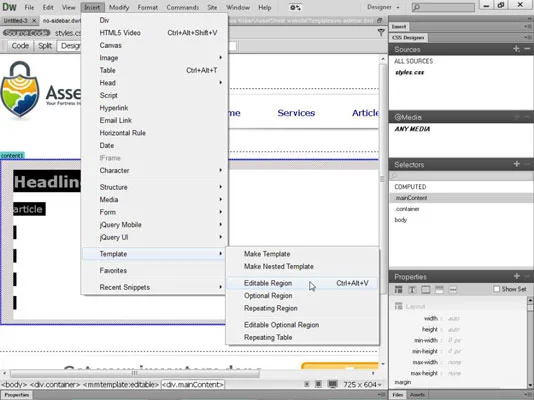Image resolution: width=534 pixels, height=400 pixels.
Task: Open CSS Designer panel options menu
Action: point(528,37)
